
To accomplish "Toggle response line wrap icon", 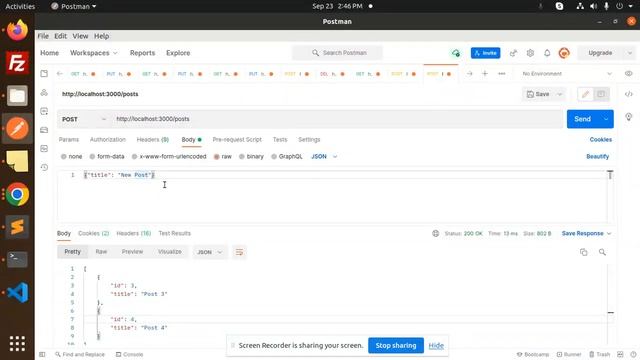I will pyautogui.click(x=239, y=252).
